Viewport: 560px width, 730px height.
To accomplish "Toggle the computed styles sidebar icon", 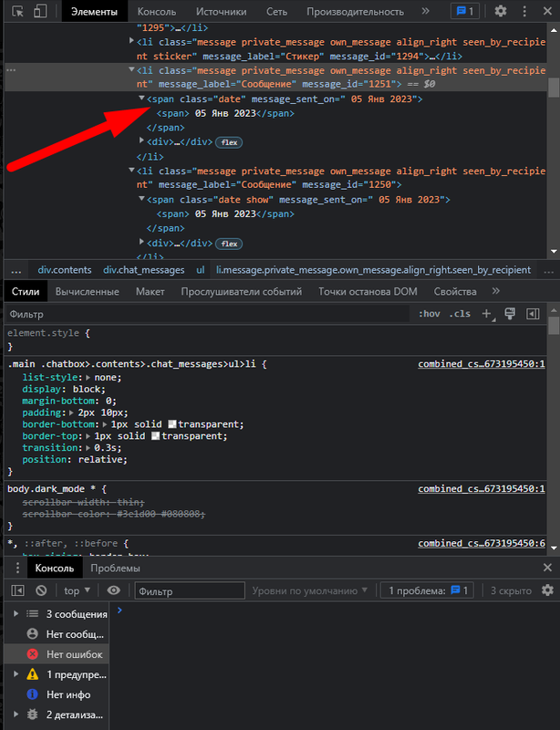I will pyautogui.click(x=533, y=314).
